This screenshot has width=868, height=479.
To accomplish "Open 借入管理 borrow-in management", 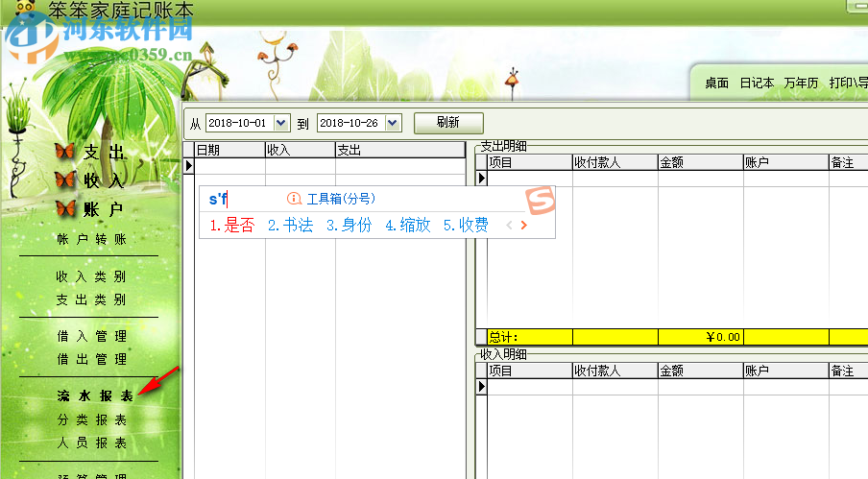I will (92, 336).
